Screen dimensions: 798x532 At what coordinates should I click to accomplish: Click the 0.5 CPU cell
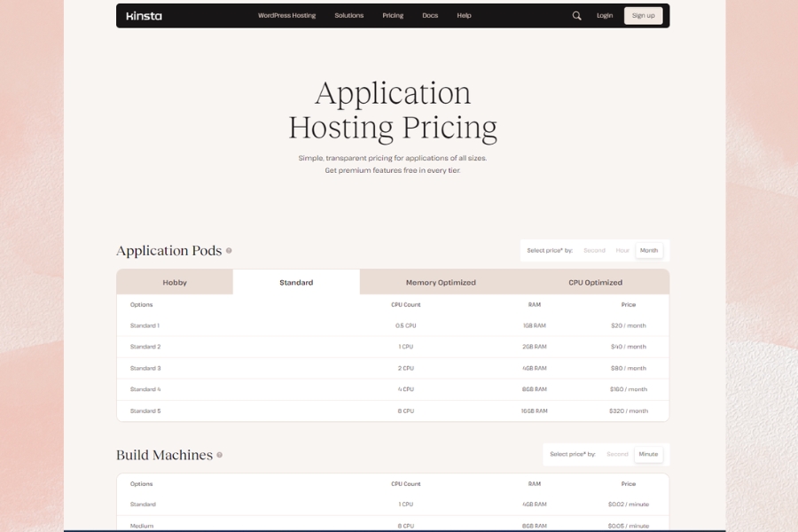pos(405,325)
